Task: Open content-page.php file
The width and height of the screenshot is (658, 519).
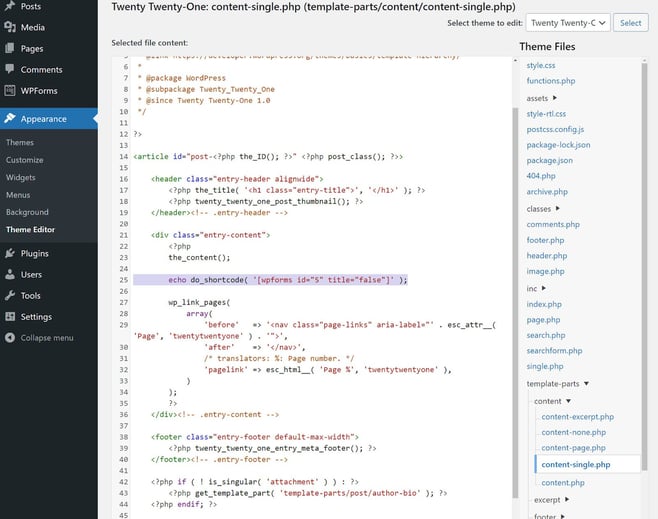Action: (573, 448)
